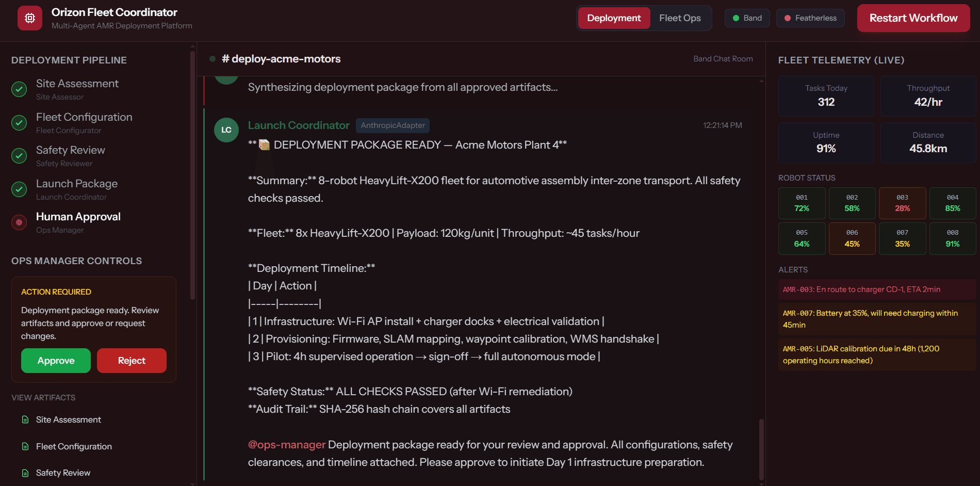Click the ACTION REQUIRED label

pos(56,292)
